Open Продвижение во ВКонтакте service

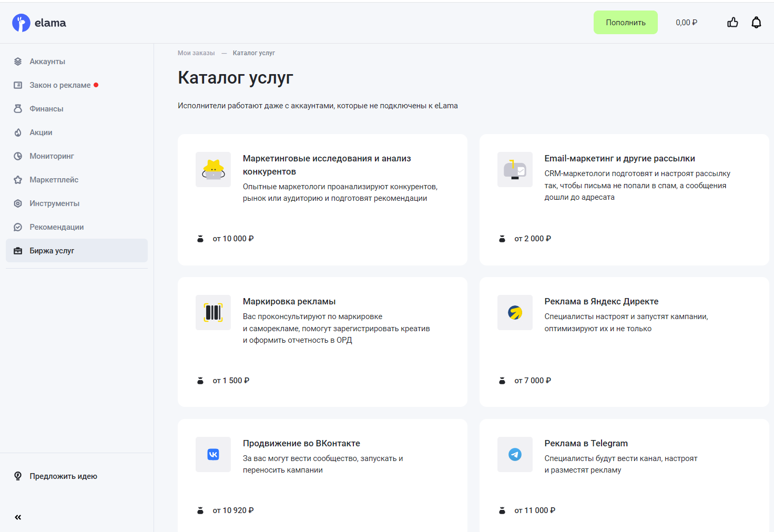pyautogui.click(x=301, y=443)
